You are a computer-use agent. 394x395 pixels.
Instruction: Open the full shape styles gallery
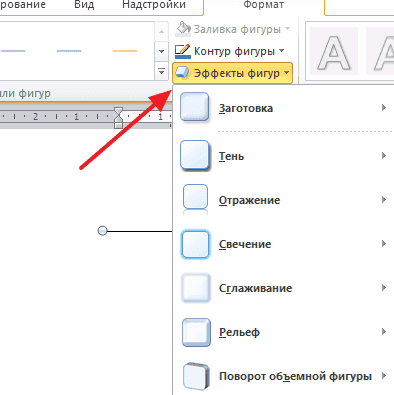[161, 71]
